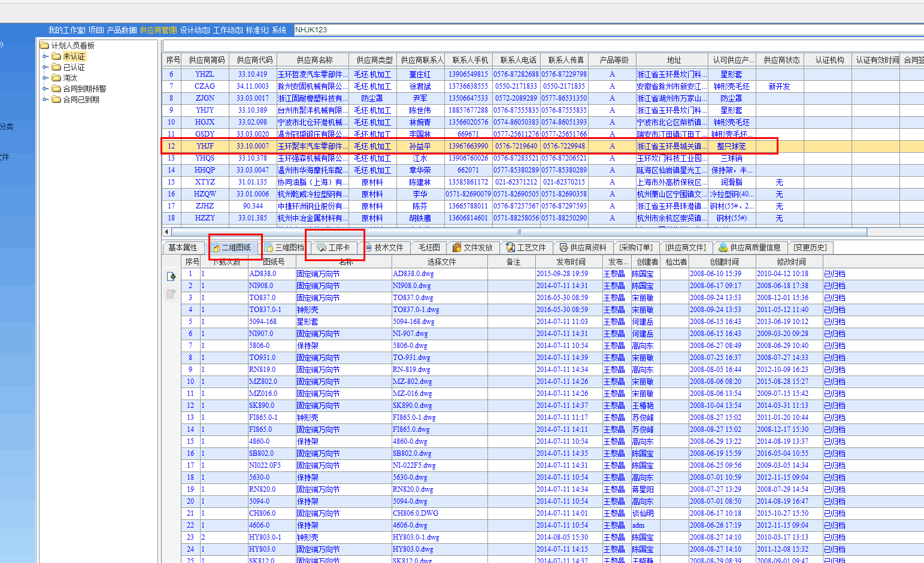The height and width of the screenshot is (563, 924).
Task: Click the 供应商质量信息 tab icon
Action: click(723, 247)
